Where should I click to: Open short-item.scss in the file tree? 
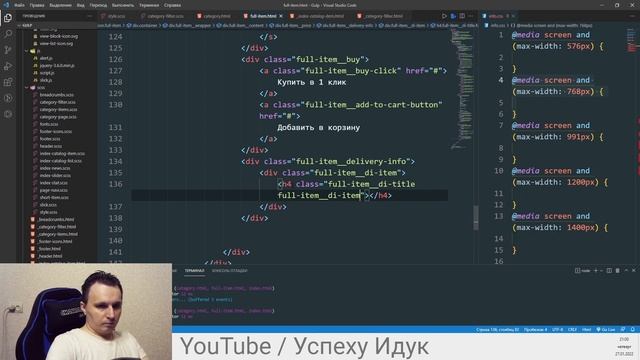[x=54, y=198]
